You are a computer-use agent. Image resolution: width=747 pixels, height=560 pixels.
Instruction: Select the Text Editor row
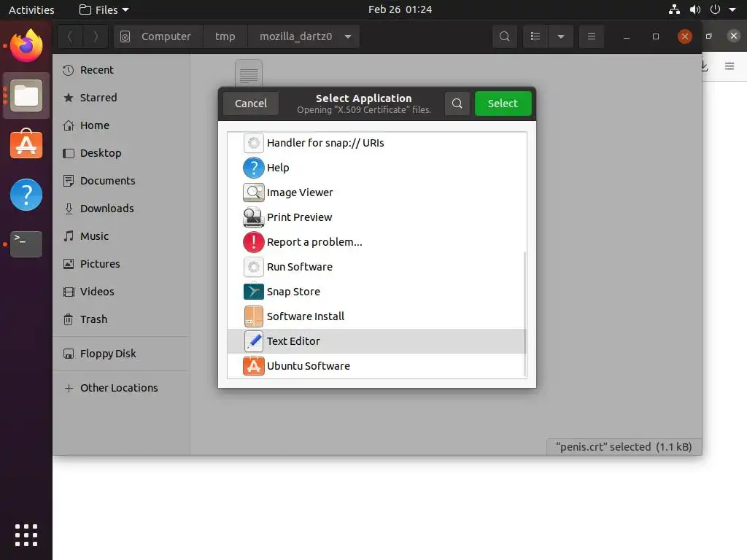(x=376, y=341)
